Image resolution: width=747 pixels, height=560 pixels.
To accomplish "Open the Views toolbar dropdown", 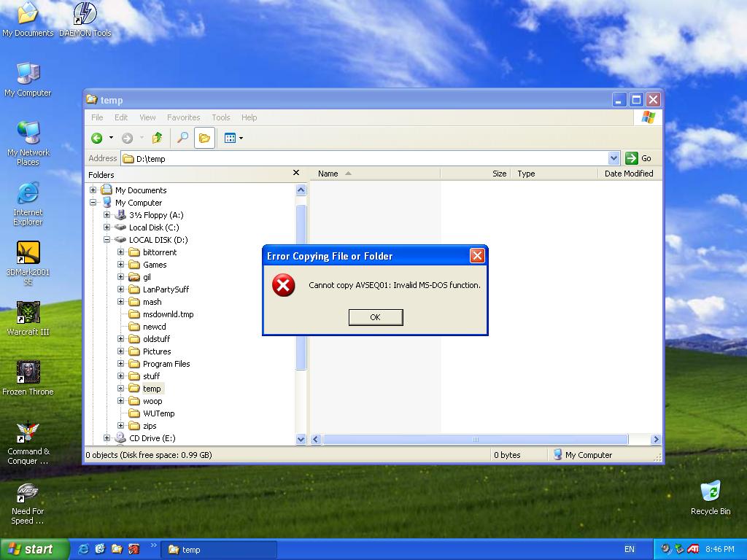I will [233, 138].
